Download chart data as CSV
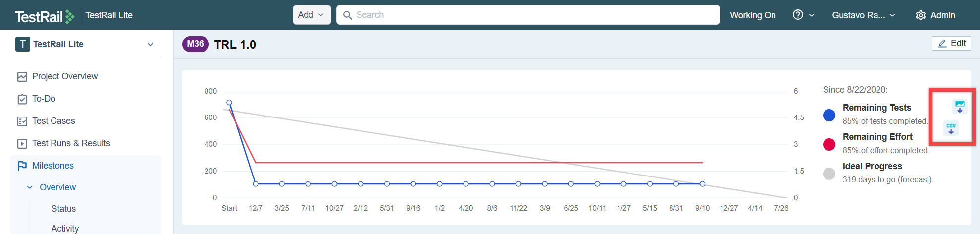Screen dimensions: 980x234 pyautogui.click(x=951, y=128)
